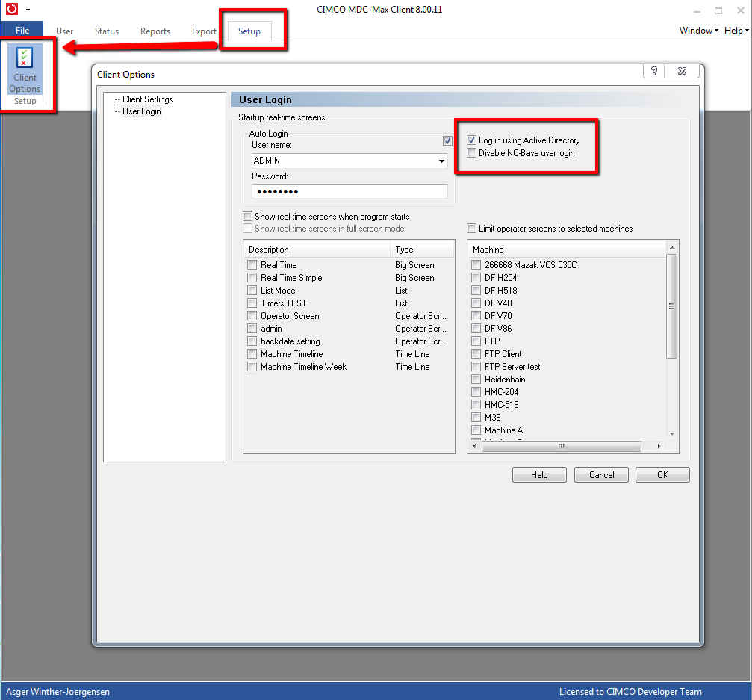Click the machine list scroll up arrow
Screen dimensions: 752x700
tap(672, 247)
